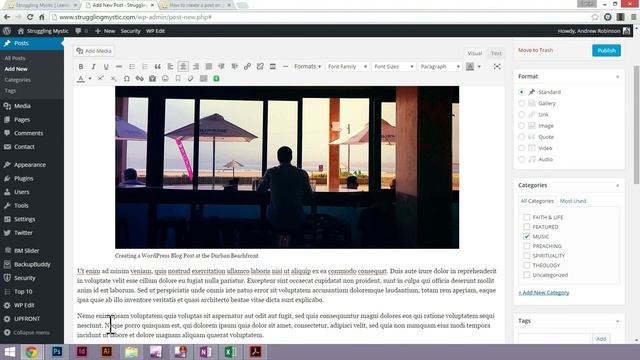Click the Publish button
Image resolution: width=640 pixels, height=360 pixels.
point(606,50)
